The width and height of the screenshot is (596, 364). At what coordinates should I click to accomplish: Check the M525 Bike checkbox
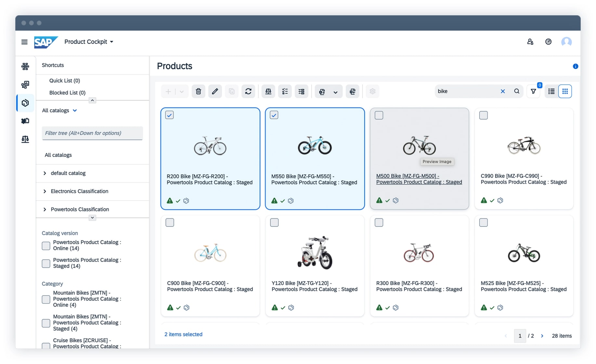click(x=484, y=223)
